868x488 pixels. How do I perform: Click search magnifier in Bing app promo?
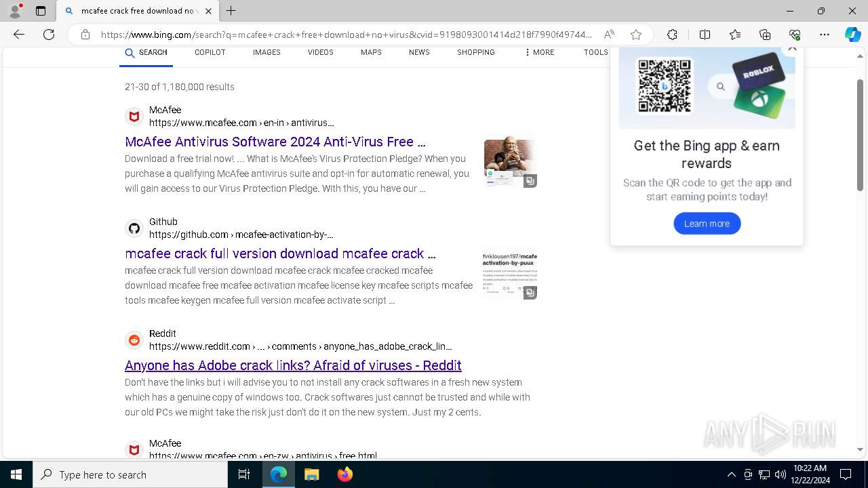coord(721,86)
